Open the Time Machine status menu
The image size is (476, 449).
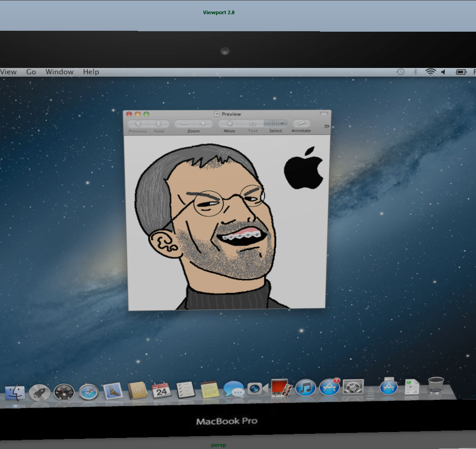(401, 72)
